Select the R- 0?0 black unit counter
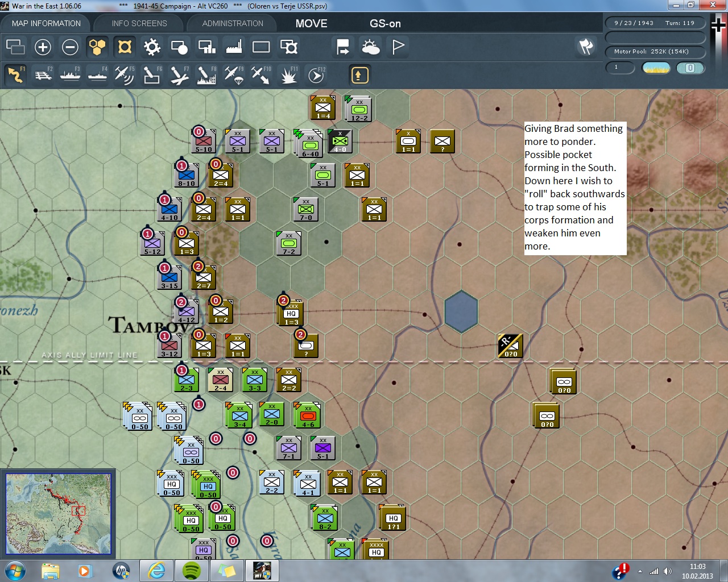Image resolution: width=728 pixels, height=582 pixels. point(510,346)
